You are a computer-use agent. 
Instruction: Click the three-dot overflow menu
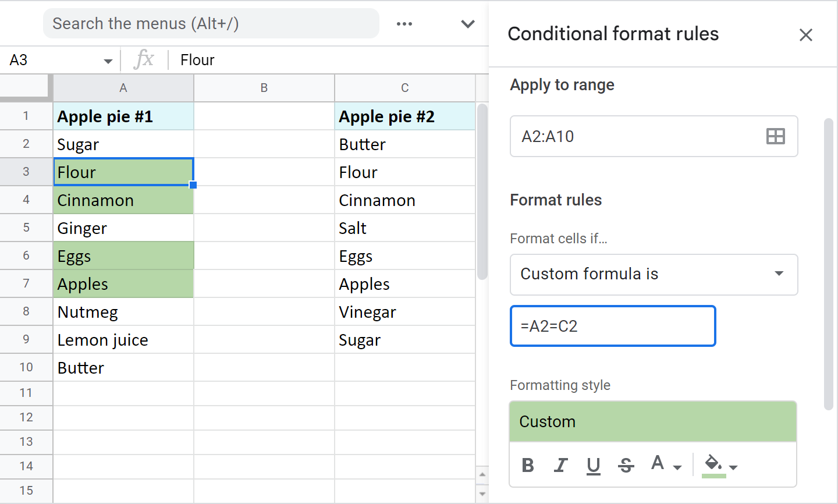404,24
